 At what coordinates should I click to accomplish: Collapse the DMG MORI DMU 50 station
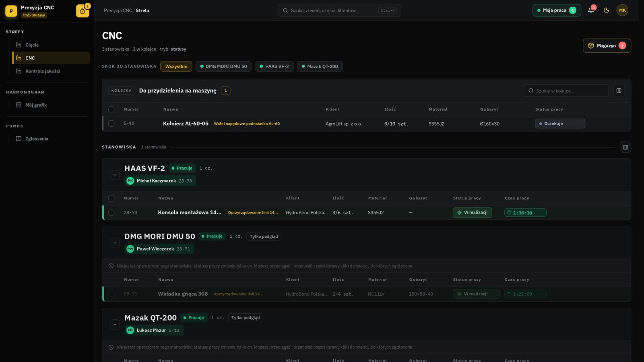[x=115, y=243]
